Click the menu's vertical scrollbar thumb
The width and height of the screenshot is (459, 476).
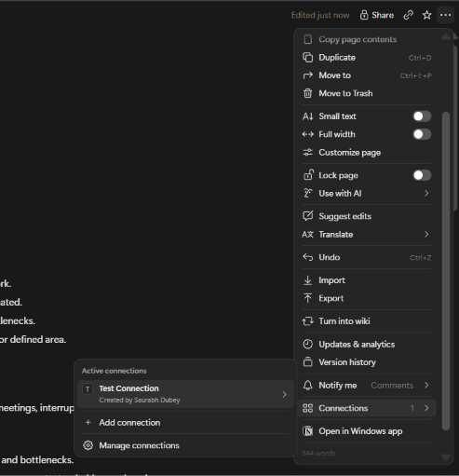coord(446,271)
